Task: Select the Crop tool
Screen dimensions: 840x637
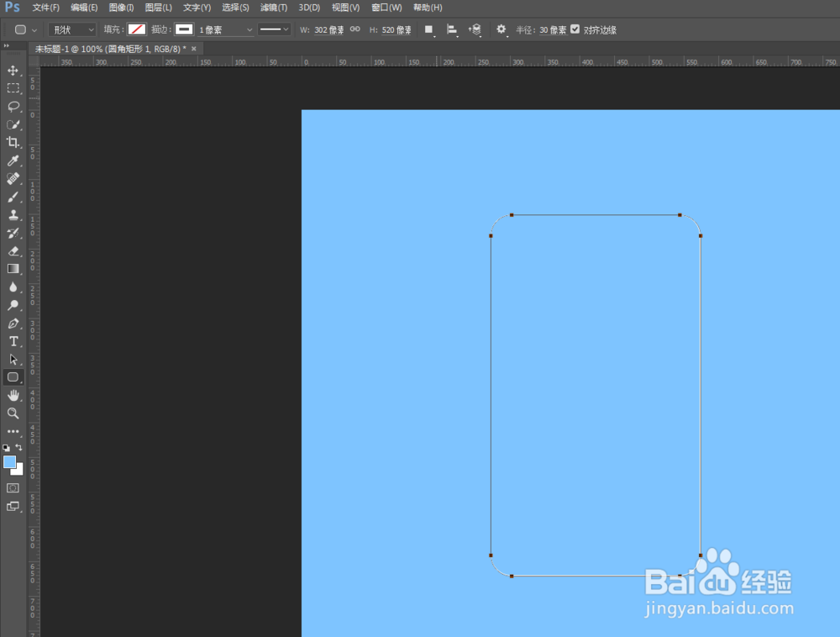Action: coord(13,143)
